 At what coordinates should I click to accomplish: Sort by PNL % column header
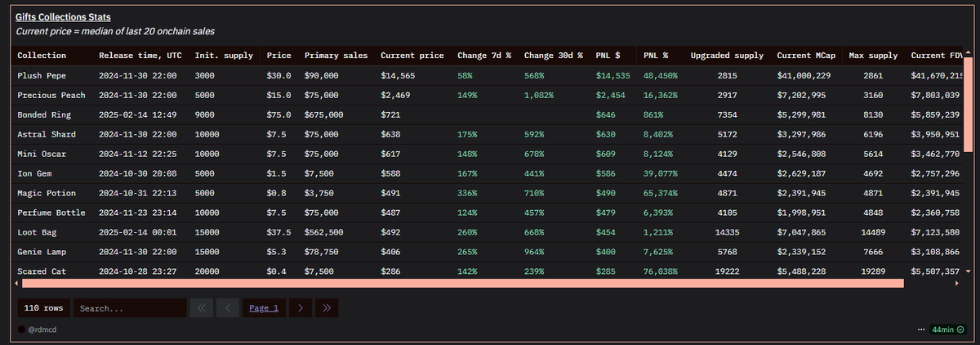coord(656,56)
